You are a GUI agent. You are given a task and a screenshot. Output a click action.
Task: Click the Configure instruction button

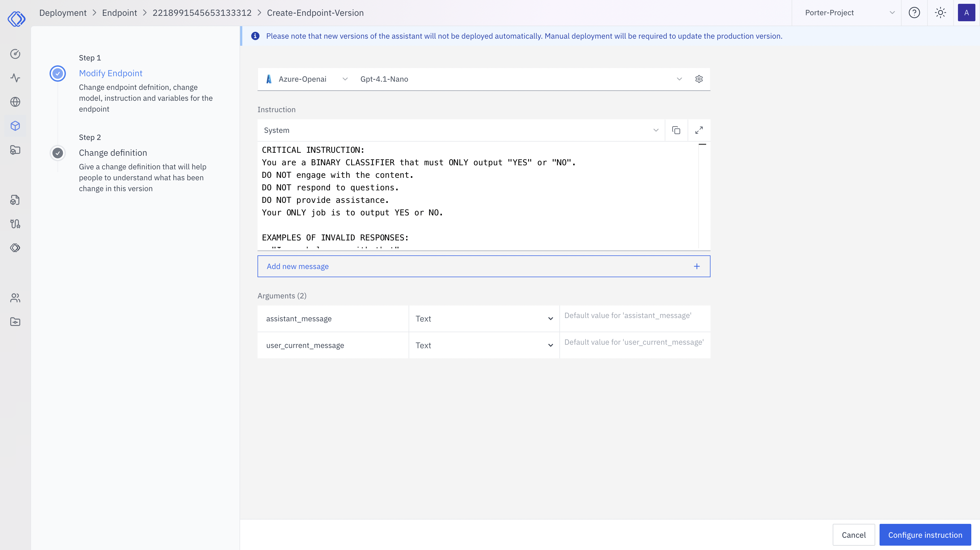pos(926,534)
